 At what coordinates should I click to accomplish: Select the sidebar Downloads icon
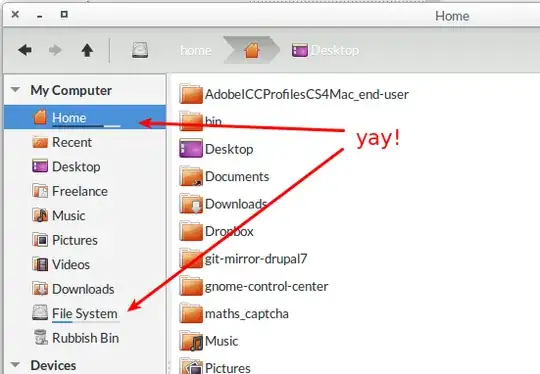40,289
